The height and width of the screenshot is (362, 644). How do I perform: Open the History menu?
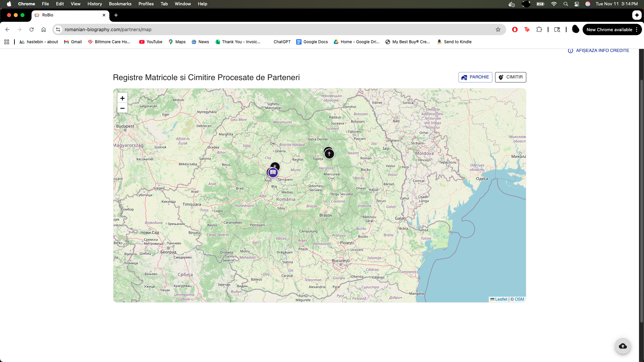(x=95, y=4)
